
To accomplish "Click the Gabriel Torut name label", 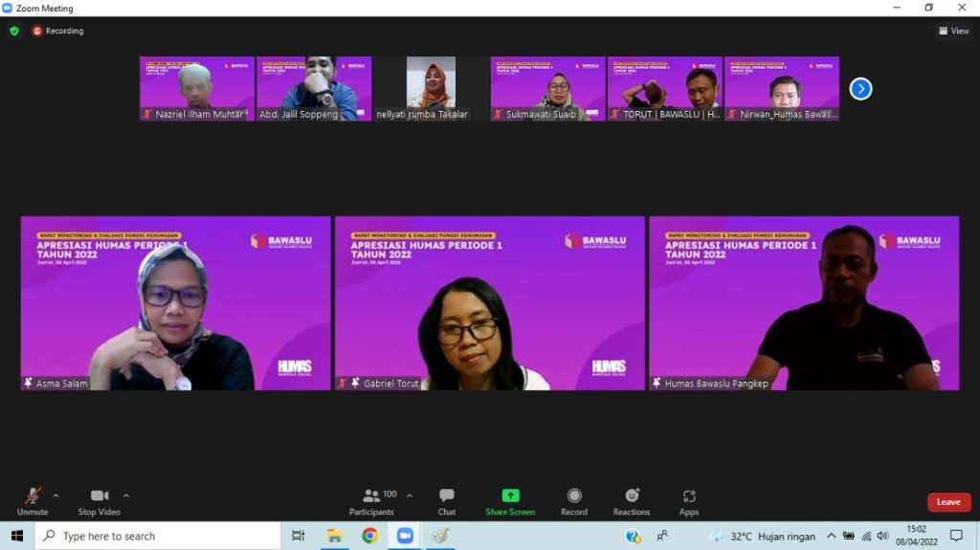I will tap(391, 384).
